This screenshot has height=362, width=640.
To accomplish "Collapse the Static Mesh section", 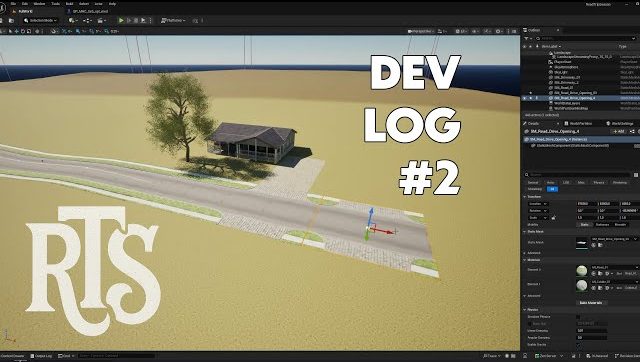I will (x=525, y=231).
